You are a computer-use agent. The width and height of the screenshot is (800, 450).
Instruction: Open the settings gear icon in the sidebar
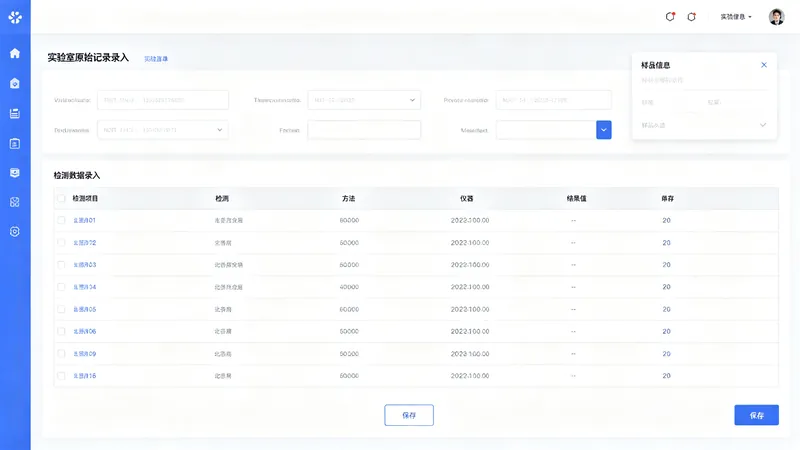coord(15,232)
